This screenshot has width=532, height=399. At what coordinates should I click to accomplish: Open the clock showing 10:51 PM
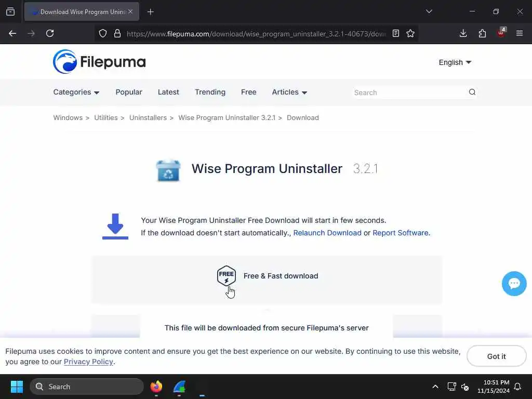coord(494,387)
